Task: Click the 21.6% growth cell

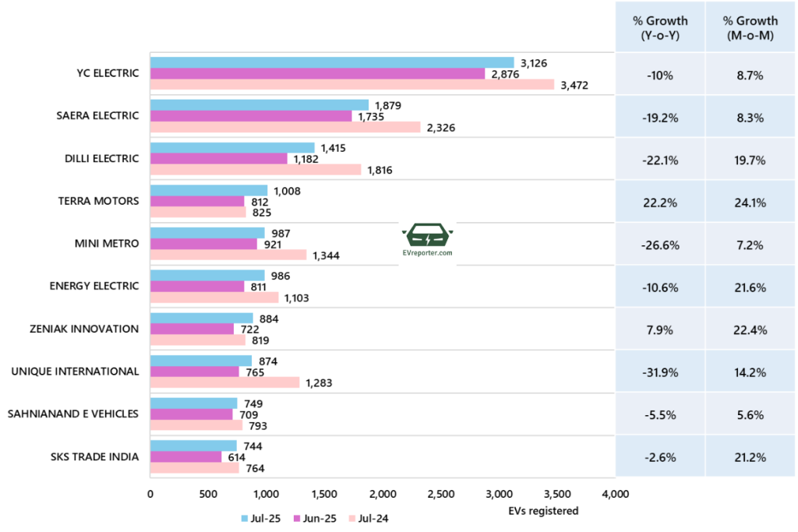Action: pyautogui.click(x=750, y=288)
